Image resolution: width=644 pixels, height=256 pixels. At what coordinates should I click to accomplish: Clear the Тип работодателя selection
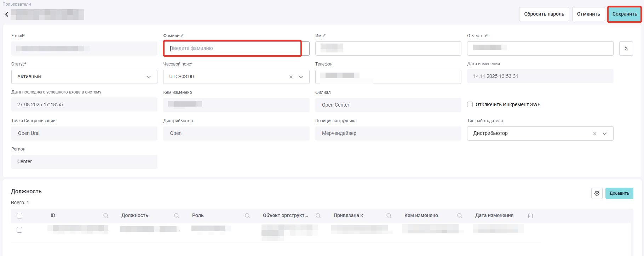pos(595,133)
